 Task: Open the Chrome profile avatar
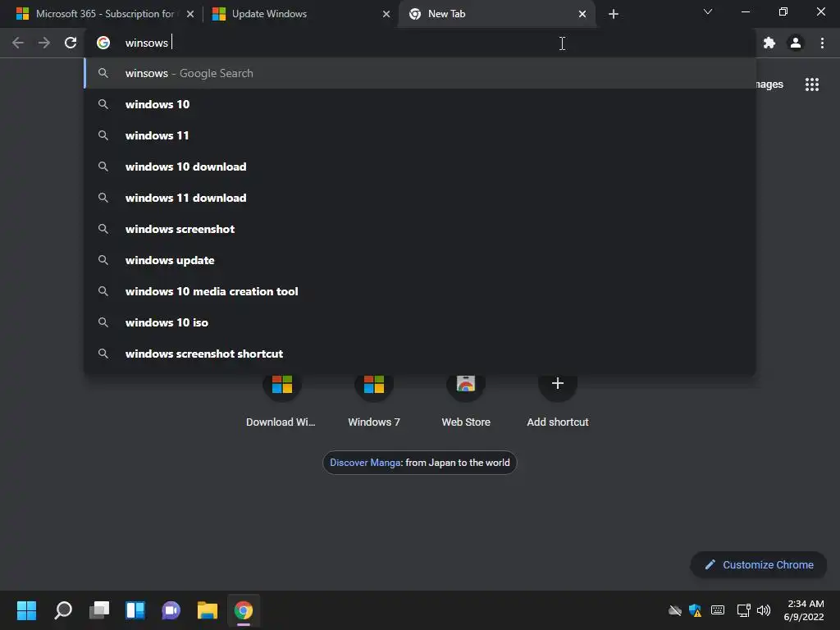click(x=796, y=43)
